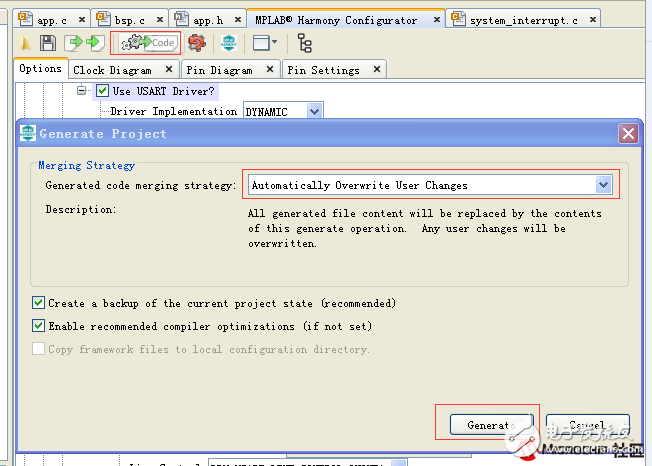Image resolution: width=652 pixels, height=466 pixels.
Task: Click the round teal icon in the toolbar
Action: point(229,43)
